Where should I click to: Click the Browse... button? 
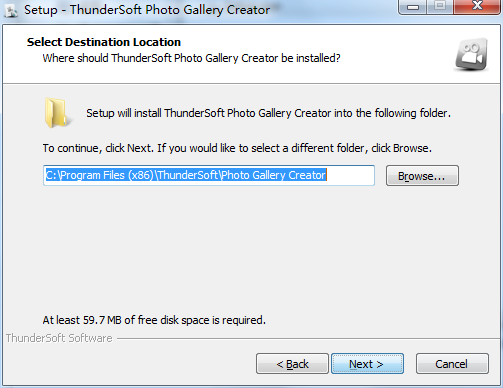422,176
